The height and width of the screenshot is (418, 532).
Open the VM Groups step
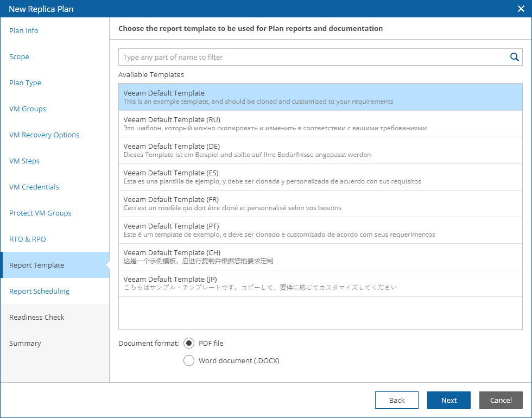[x=28, y=109]
